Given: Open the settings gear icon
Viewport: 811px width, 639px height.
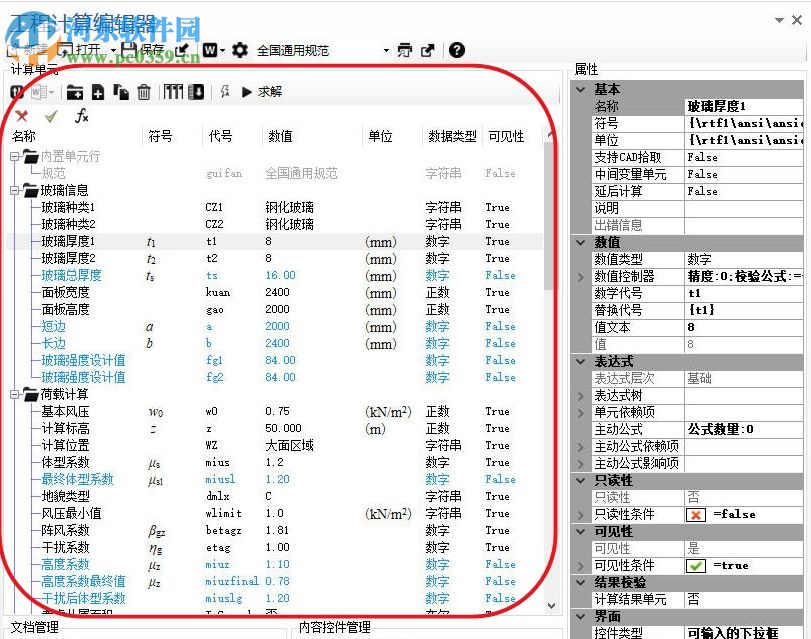Looking at the screenshot, I should click(x=239, y=49).
